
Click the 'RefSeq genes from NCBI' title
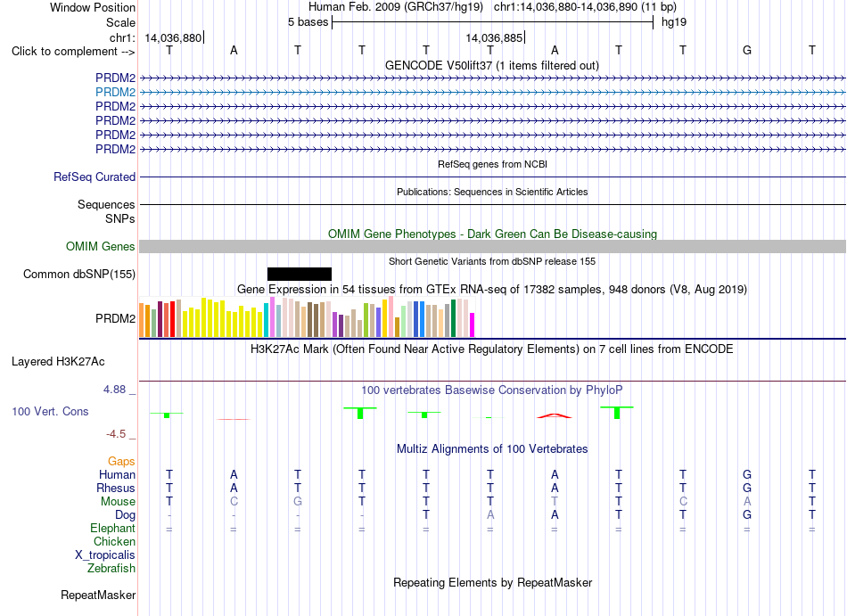click(492, 164)
